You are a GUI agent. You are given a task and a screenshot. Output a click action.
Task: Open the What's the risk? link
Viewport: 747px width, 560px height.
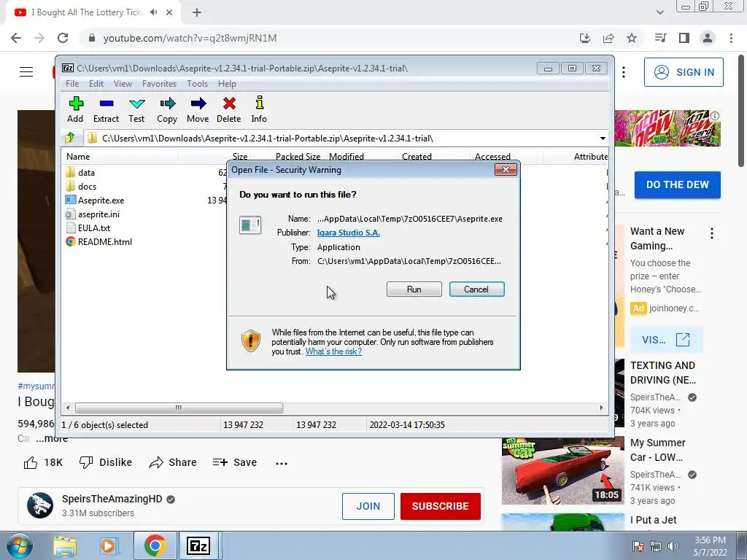pos(333,351)
